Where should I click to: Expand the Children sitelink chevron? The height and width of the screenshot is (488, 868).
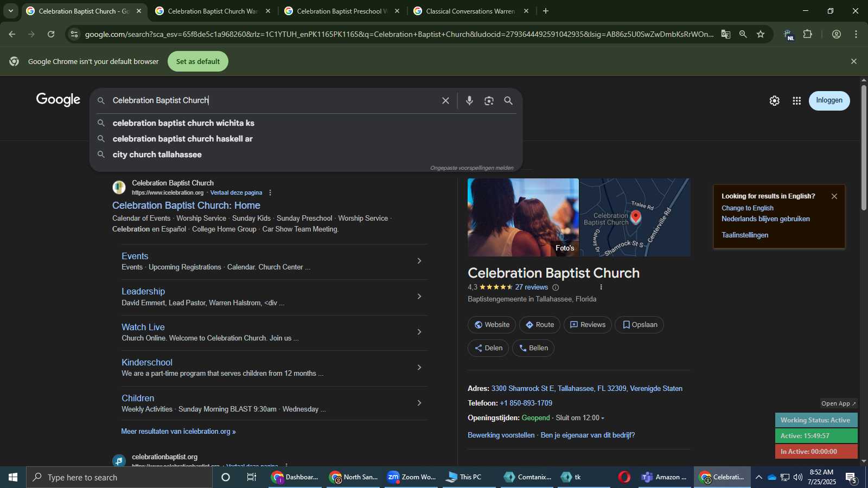[x=419, y=403]
